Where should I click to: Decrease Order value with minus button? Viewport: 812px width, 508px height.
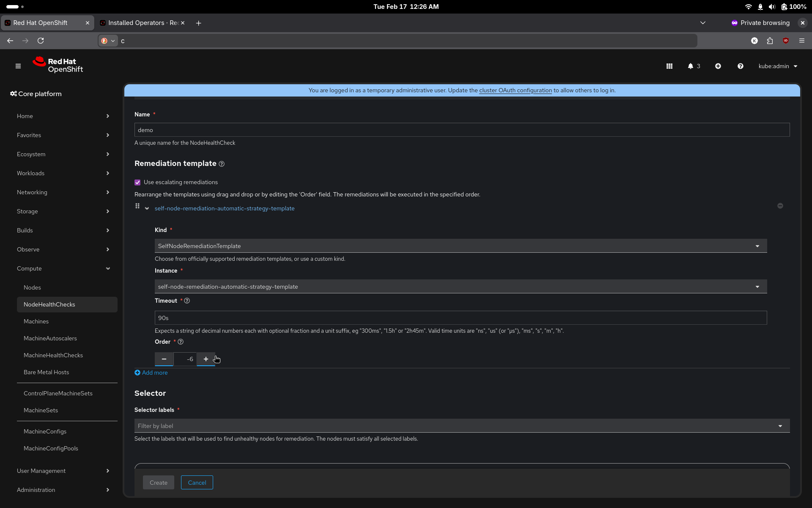pyautogui.click(x=164, y=359)
